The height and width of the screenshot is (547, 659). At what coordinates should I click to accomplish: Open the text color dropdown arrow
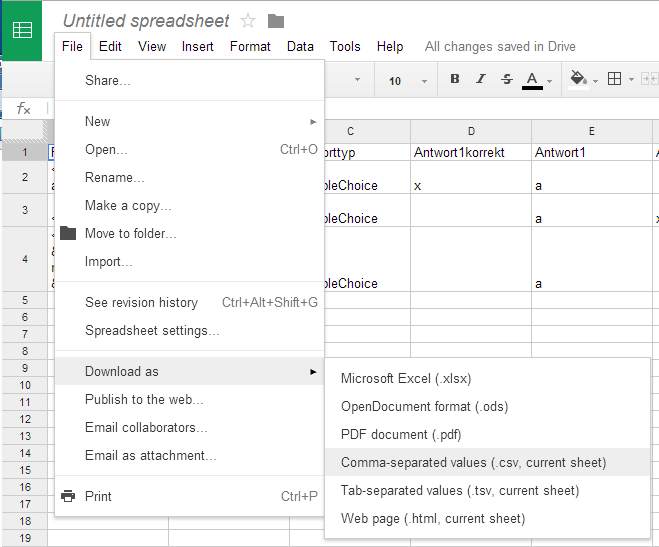tap(549, 81)
